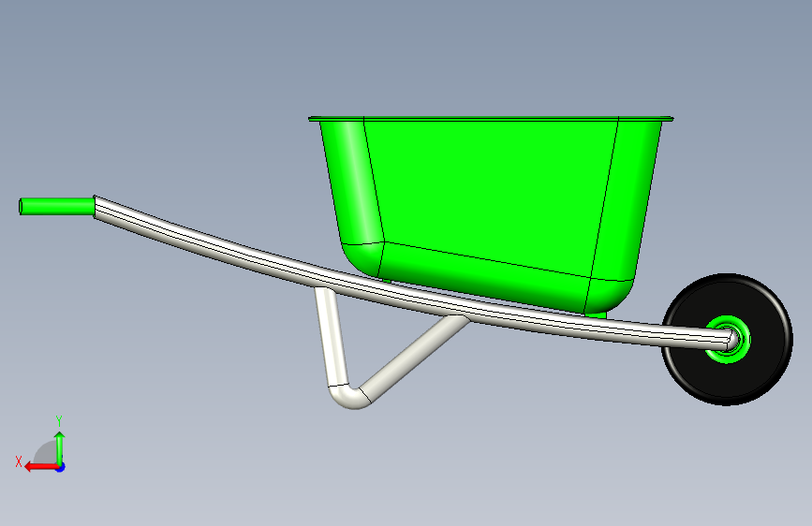Click the green Y axis arrow
Image resolution: width=812 pixels, height=526 pixels.
(60, 447)
